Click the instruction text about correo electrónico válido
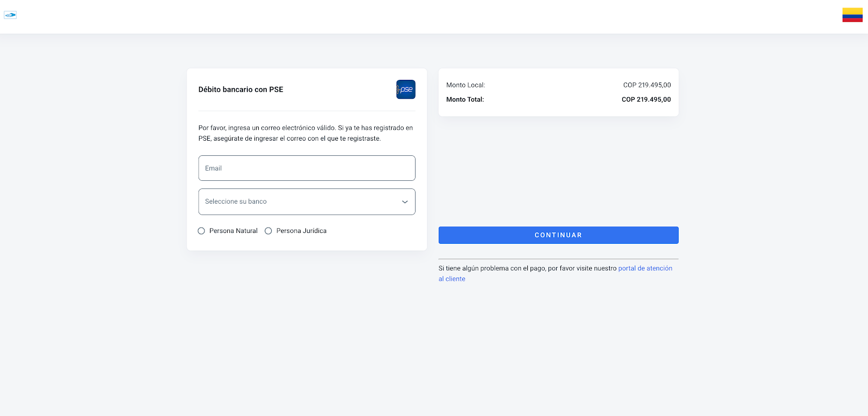 [306, 133]
